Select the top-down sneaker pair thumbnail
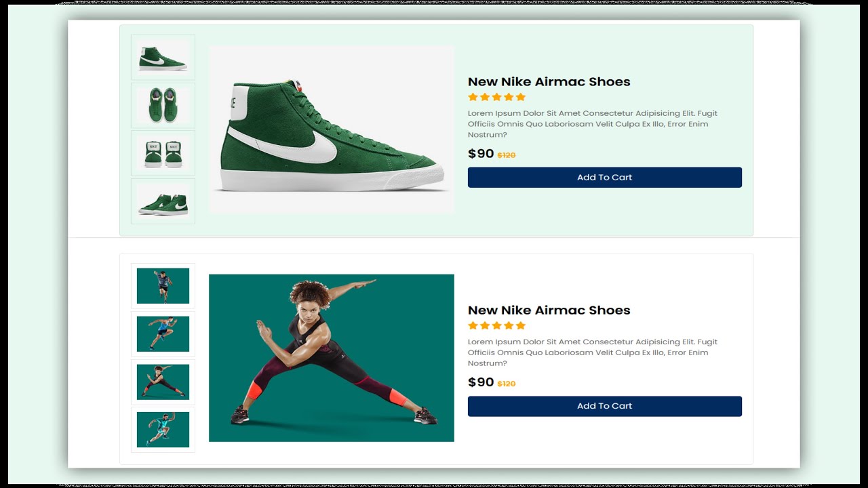Screen dimensions: 868x488 (163, 106)
